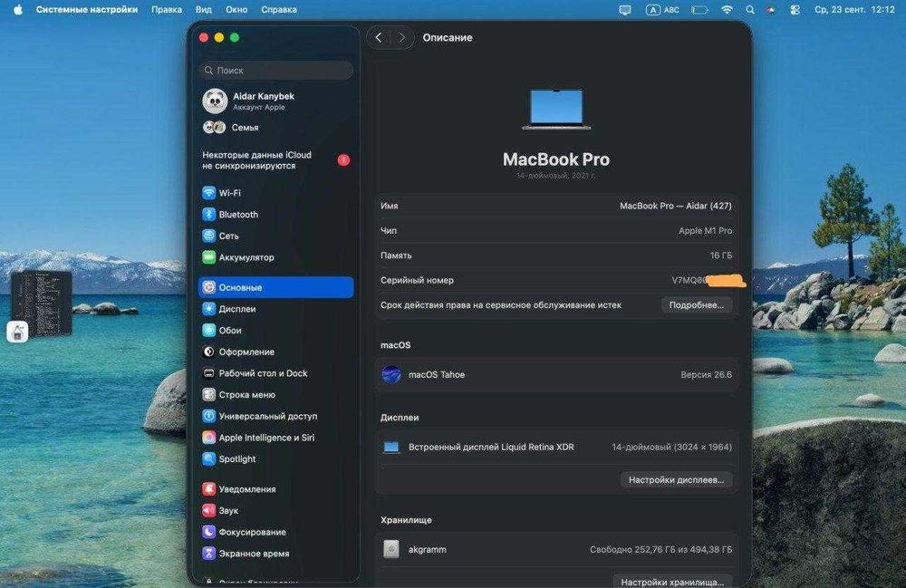This screenshot has width=906, height=588.
Task: Open the desktop screenshot thumbnail stack
Action: pyautogui.click(x=41, y=304)
